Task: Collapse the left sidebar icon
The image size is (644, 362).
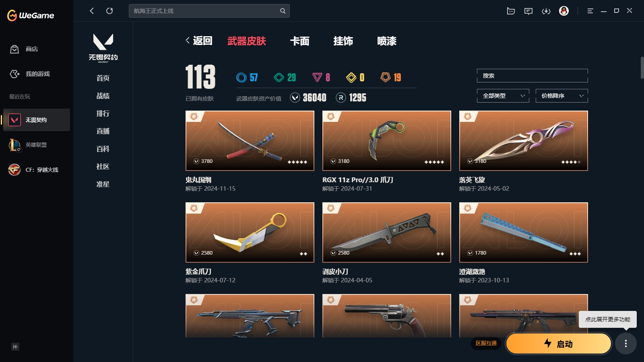Action: [15, 347]
